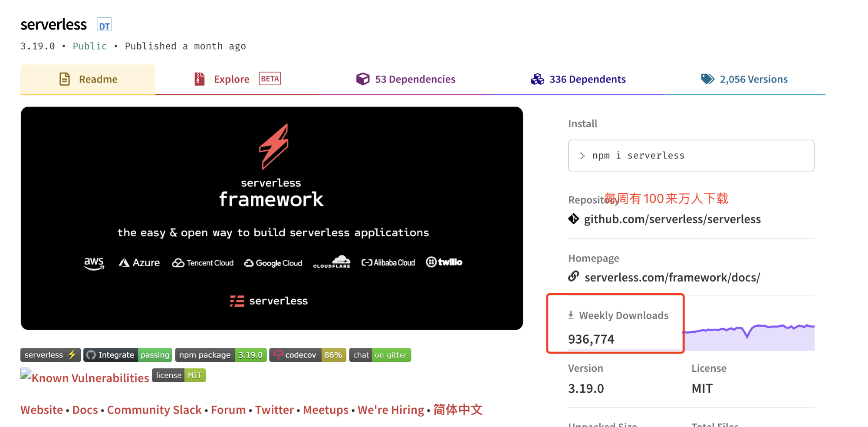Viewport: 868px width, 427px height.
Task: Click the Alibaba Cloud logo in the banner
Action: point(388,263)
